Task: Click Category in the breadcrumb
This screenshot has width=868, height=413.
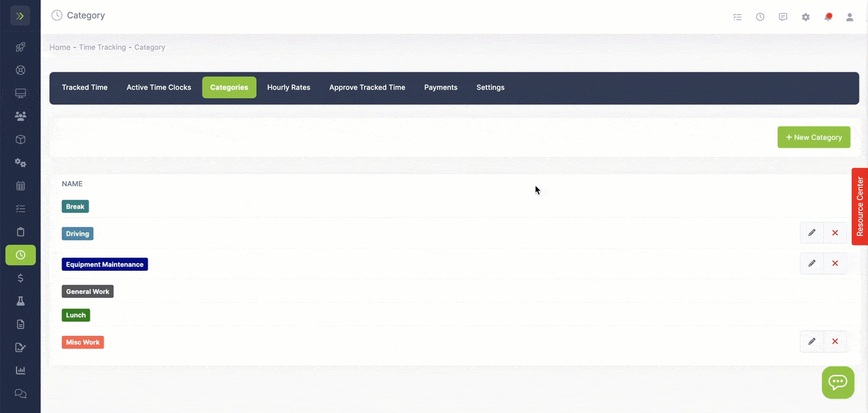Action: [x=149, y=47]
